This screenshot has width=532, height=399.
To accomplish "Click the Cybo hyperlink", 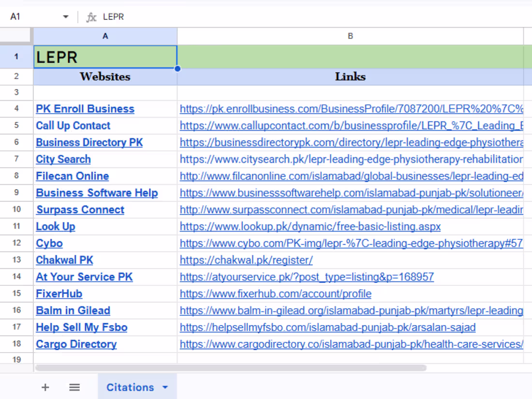I will click(x=49, y=243).
